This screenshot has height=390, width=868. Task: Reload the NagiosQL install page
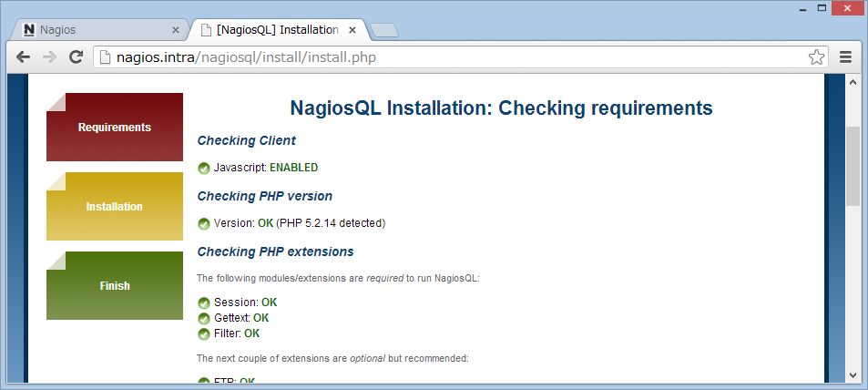76,56
